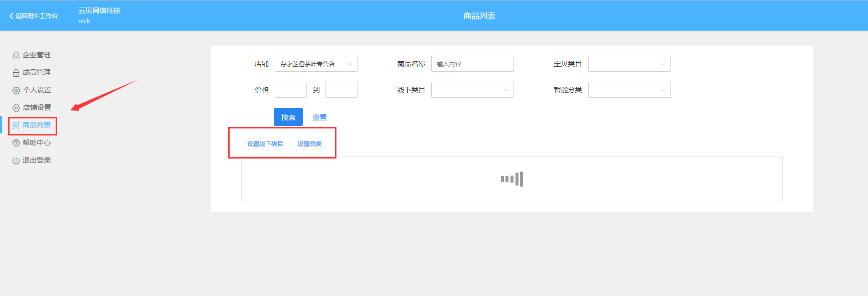Expand the 智能分类 dropdown
The height and width of the screenshot is (296, 868).
pos(629,90)
